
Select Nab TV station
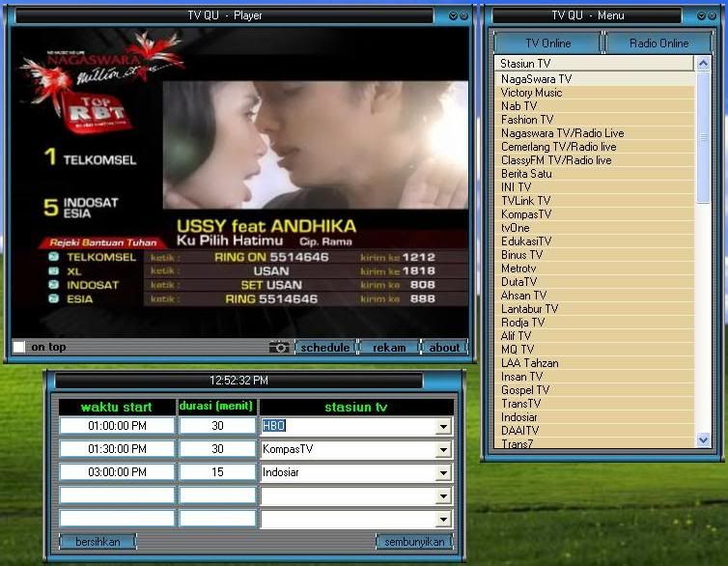595,106
